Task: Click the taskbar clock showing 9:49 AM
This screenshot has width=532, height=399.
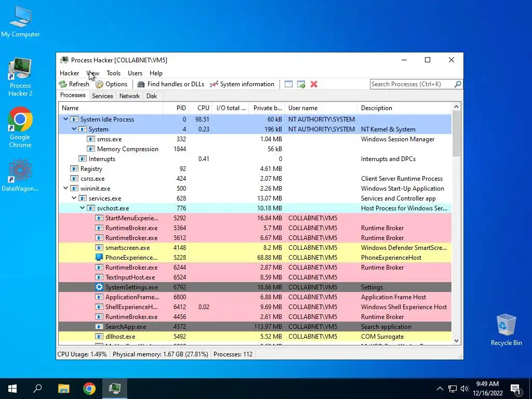Action: [x=487, y=389]
